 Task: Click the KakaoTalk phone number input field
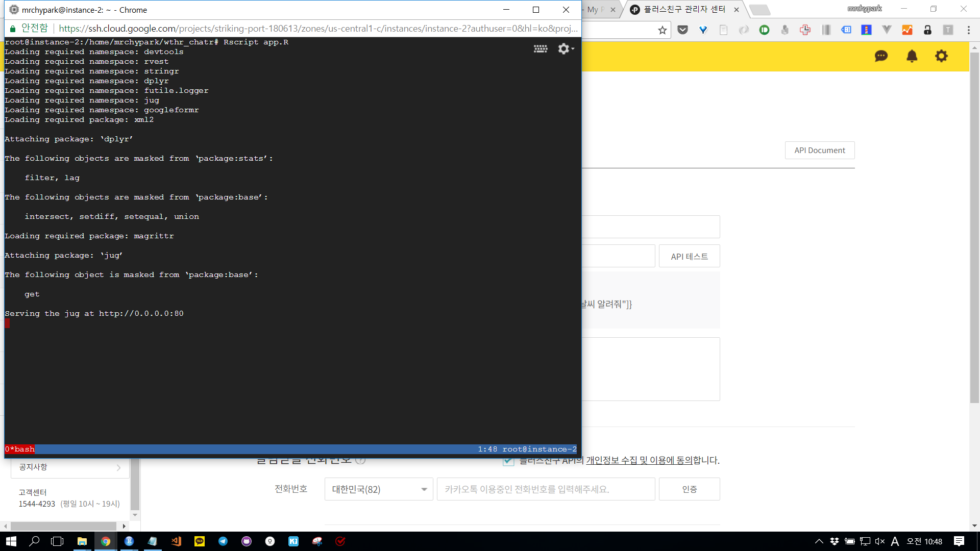coord(546,489)
